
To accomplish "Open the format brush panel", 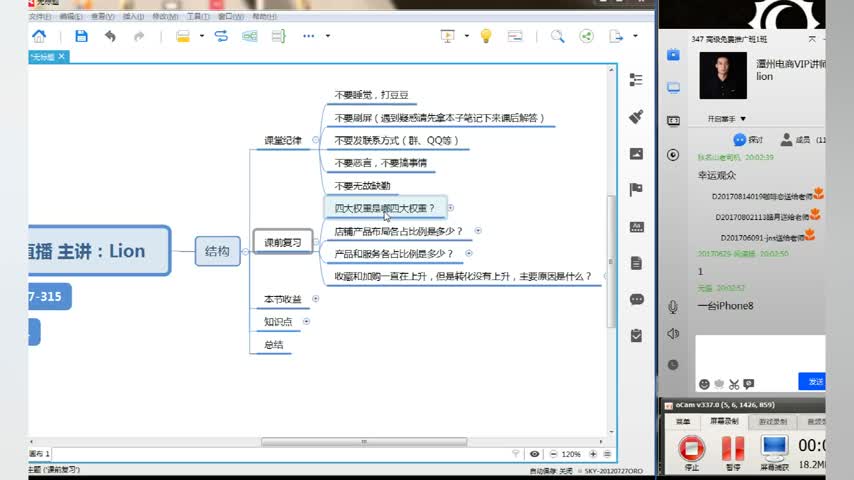I will click(x=636, y=117).
